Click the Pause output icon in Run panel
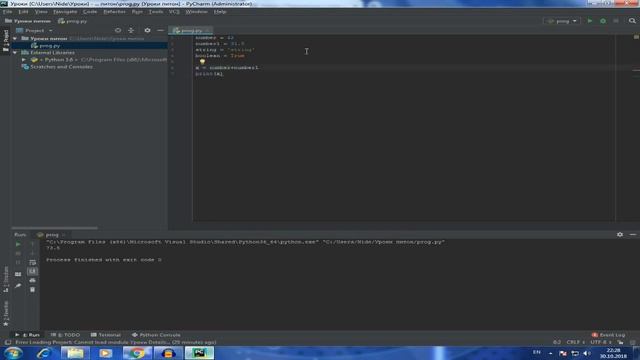The image size is (640, 360). pyautogui.click(x=18, y=262)
